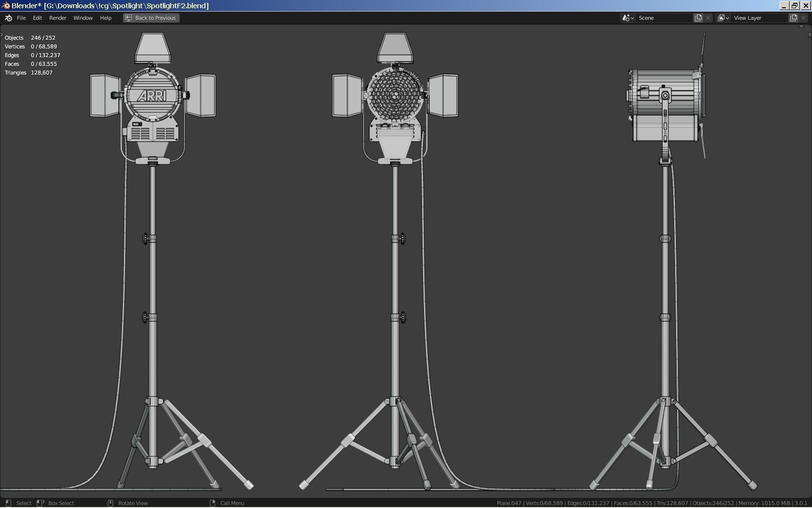Click the Rotate View mouse icon
The width and height of the screenshot is (812, 508).
pos(110,503)
